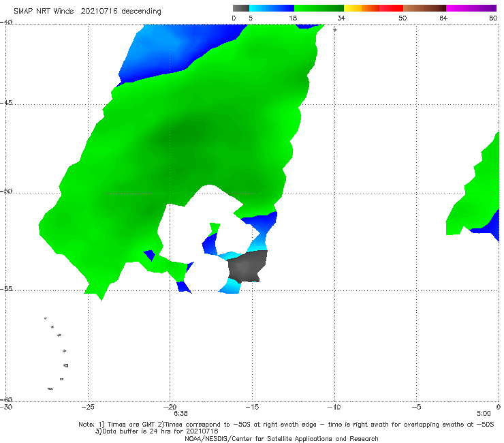Click the latitude label "-45"

[6, 103]
